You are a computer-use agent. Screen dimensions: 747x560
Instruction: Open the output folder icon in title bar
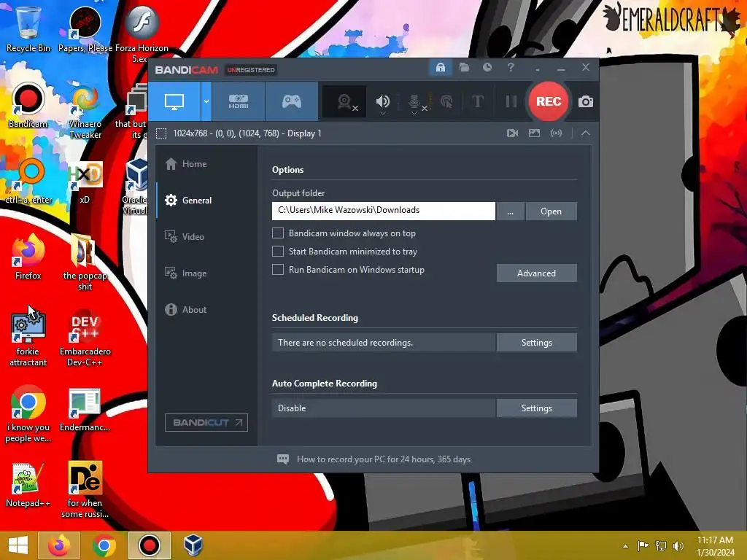(464, 68)
